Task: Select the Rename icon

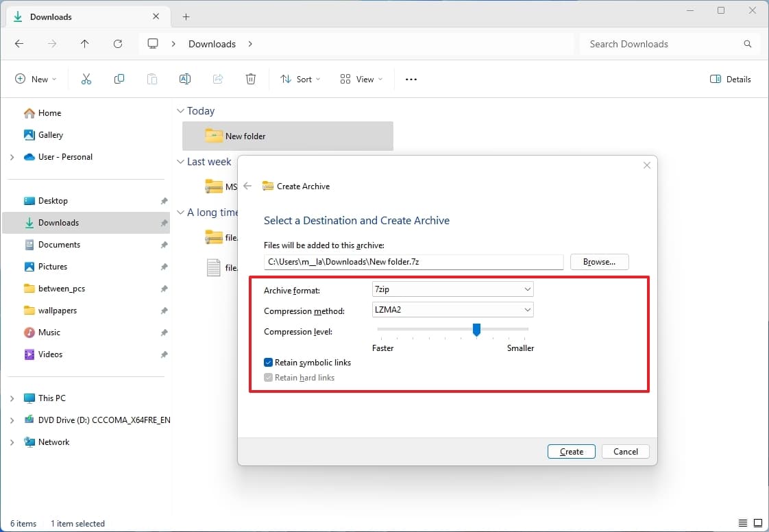Action: coord(184,79)
